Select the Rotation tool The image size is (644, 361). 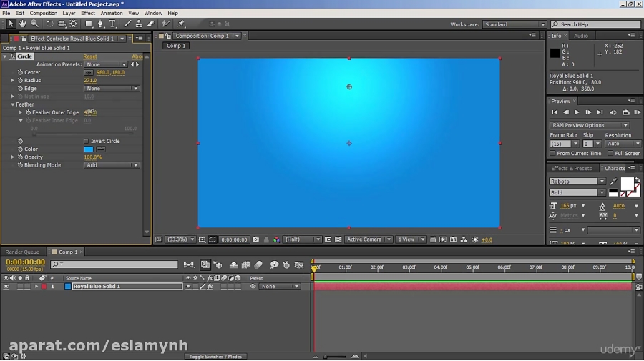pyautogui.click(x=49, y=24)
